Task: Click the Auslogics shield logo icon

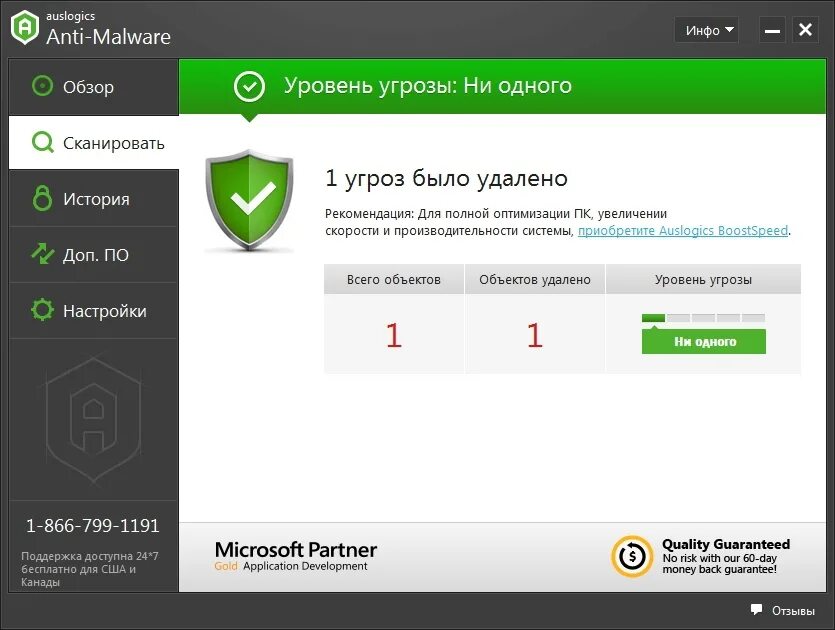Action: (x=25, y=27)
